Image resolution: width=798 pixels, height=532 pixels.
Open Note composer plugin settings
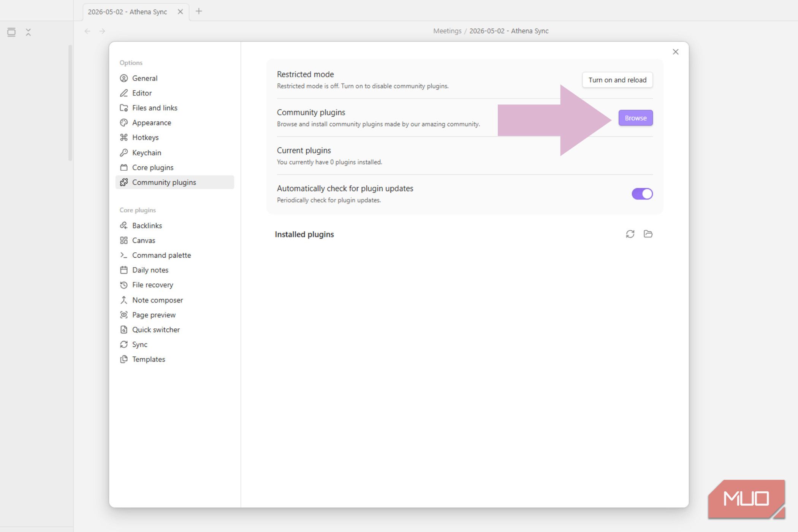(x=174, y=300)
